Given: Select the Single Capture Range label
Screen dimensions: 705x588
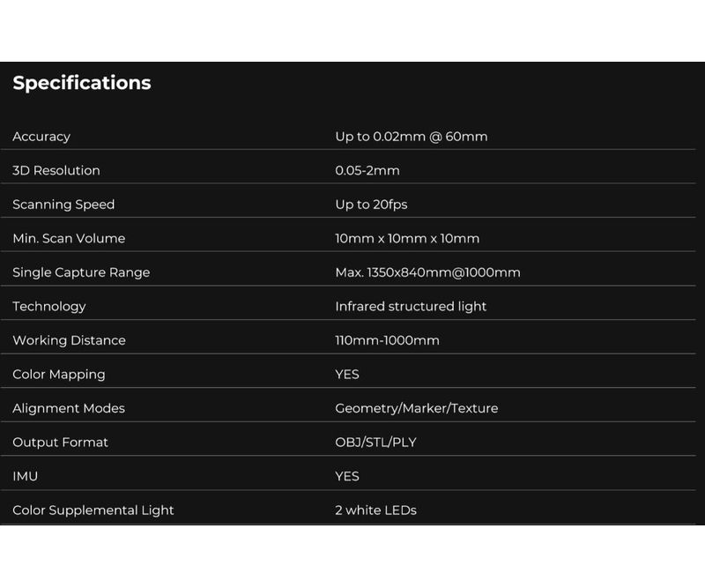Looking at the screenshot, I should click(x=81, y=272).
